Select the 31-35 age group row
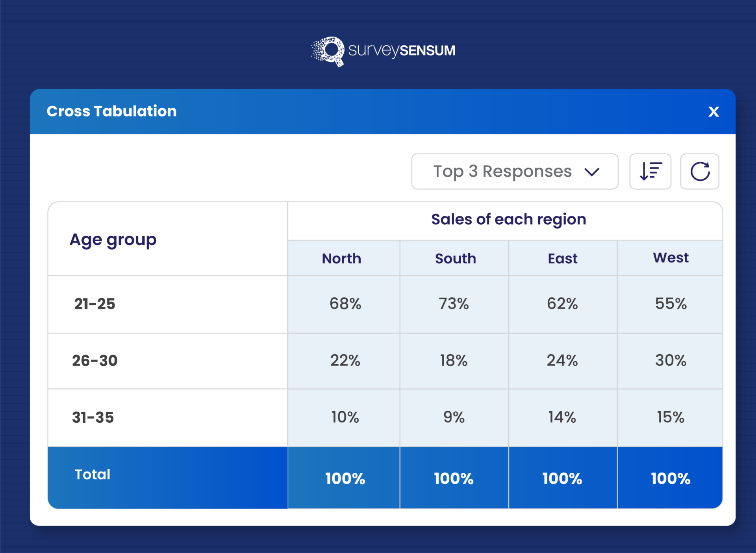This screenshot has width=756, height=553. 93,417
